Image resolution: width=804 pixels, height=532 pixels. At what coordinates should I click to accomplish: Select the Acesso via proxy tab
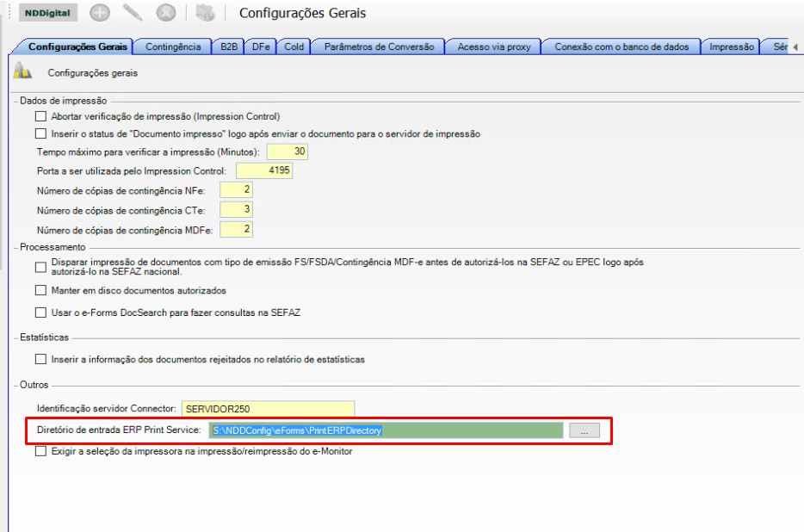(494, 46)
